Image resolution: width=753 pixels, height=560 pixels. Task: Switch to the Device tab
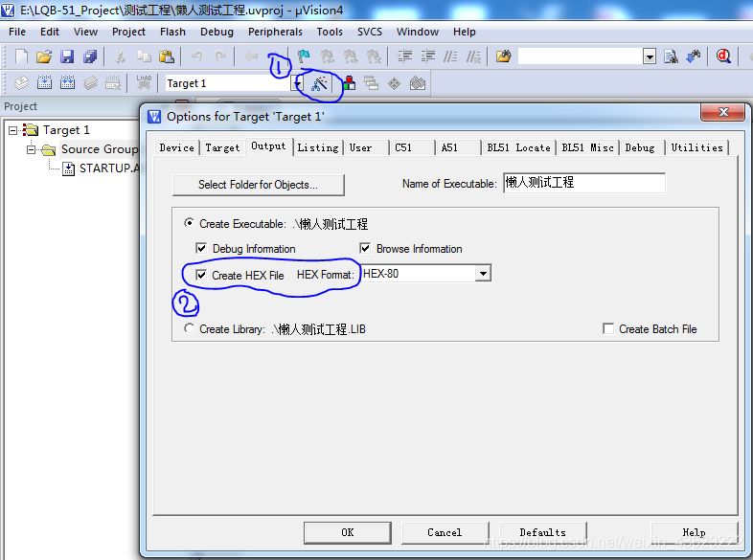coord(176,147)
